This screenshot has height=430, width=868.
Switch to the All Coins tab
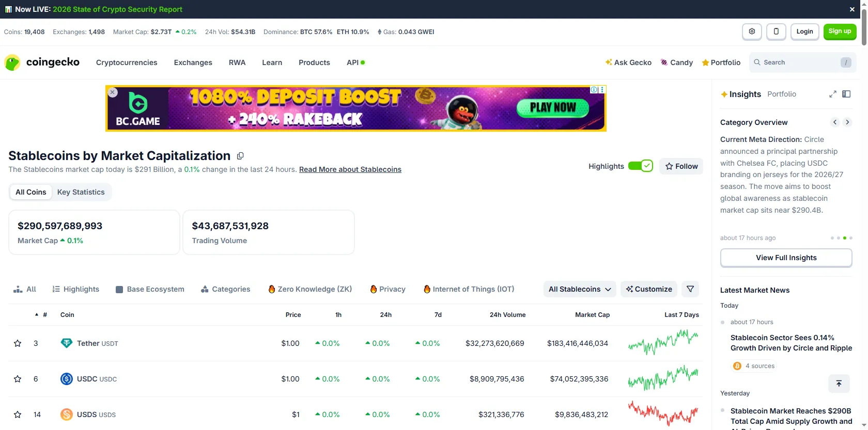pyautogui.click(x=31, y=192)
